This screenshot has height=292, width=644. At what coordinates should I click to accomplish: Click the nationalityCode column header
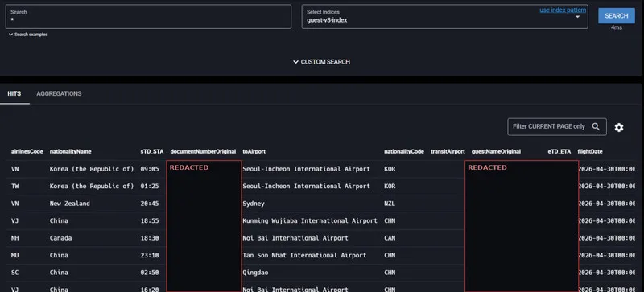404,151
